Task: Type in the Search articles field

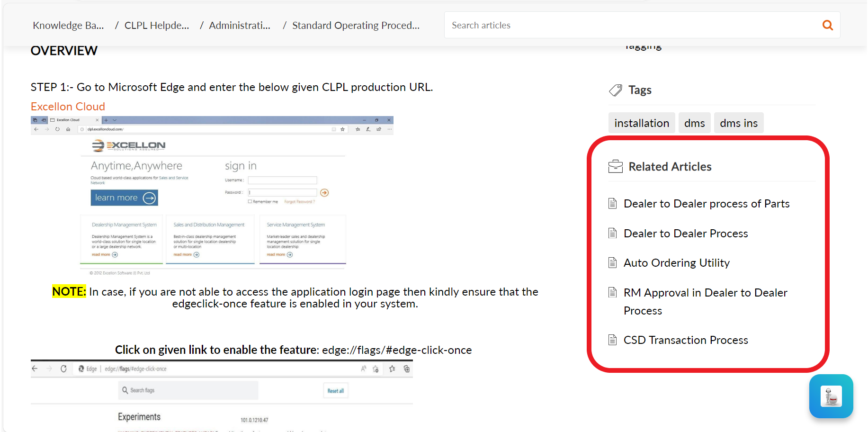Action: [x=630, y=25]
